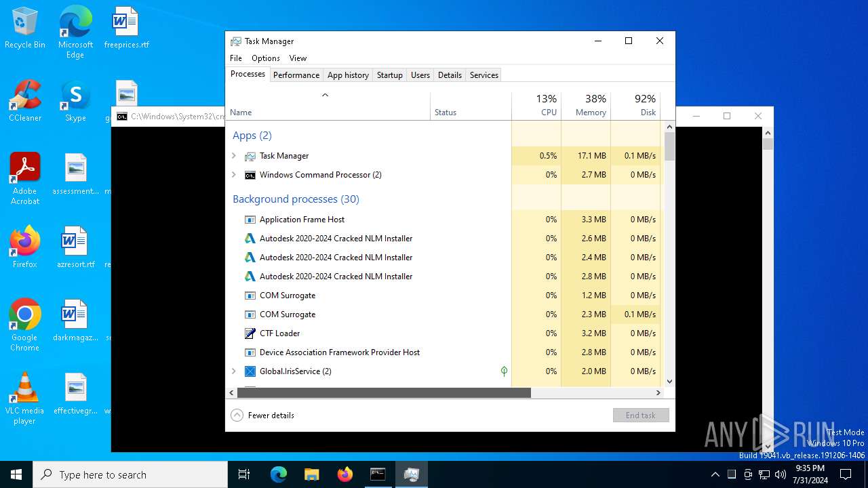Click the sort arrow above Name column
The height and width of the screenshot is (488, 868).
325,95
